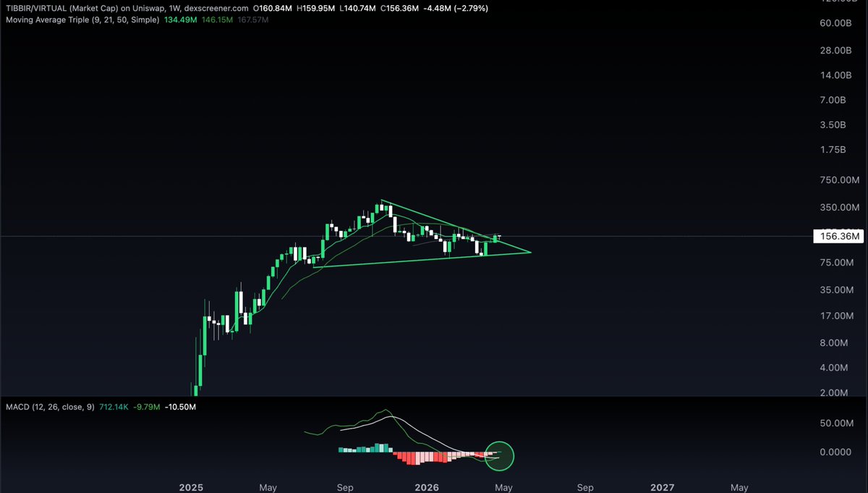Click the MACD (12, 26, close, 9) legend
868x493 pixels.
point(50,407)
